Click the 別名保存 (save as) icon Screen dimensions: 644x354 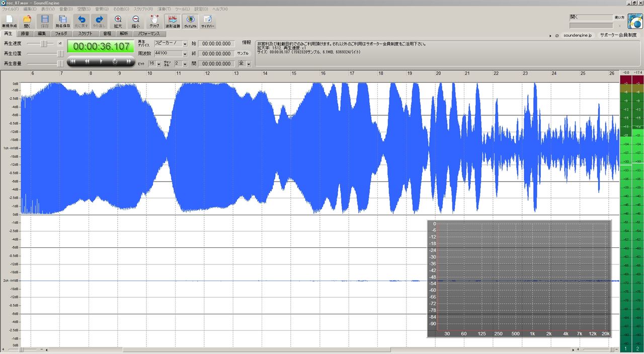(x=63, y=21)
